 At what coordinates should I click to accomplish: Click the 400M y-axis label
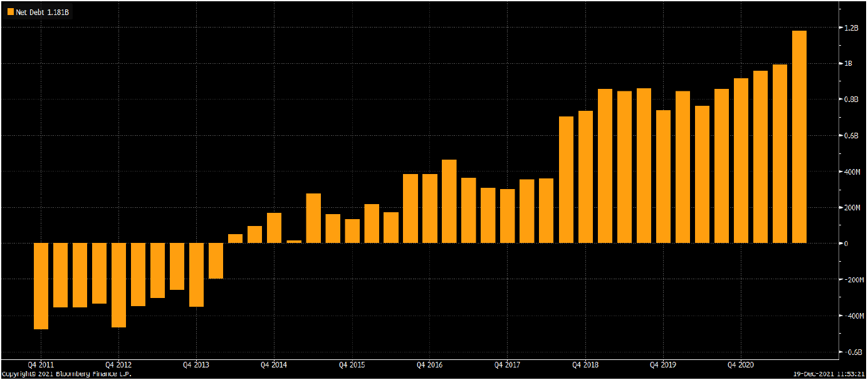point(852,172)
